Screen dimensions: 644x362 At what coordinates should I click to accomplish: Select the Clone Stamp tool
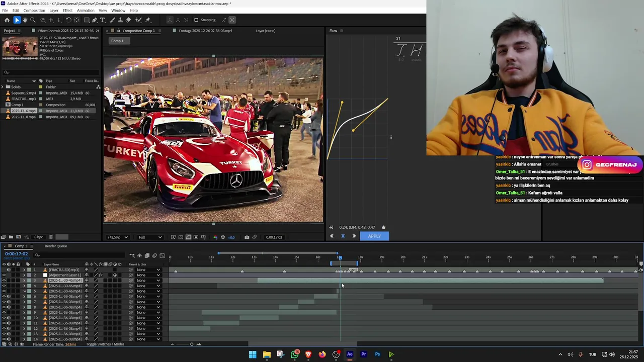pos(120,20)
